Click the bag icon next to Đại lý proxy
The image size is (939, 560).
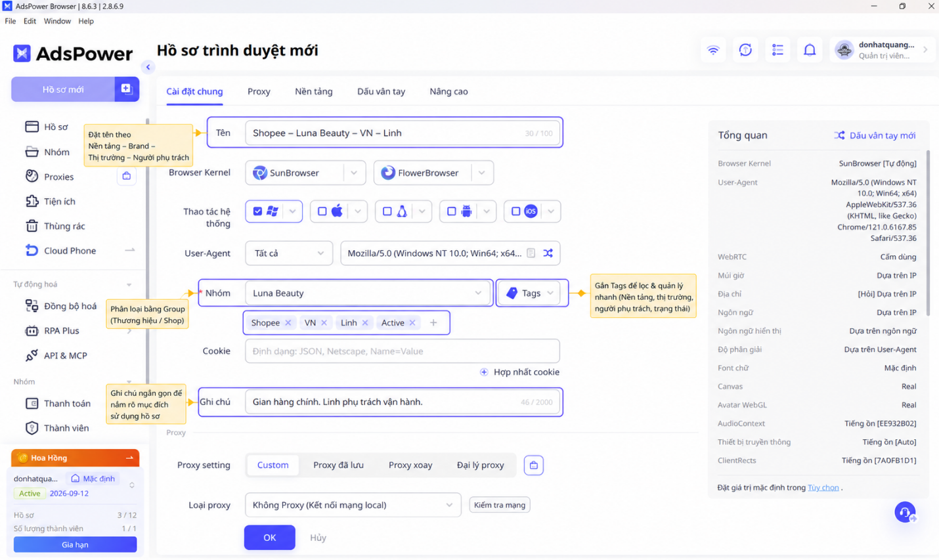pos(534,465)
